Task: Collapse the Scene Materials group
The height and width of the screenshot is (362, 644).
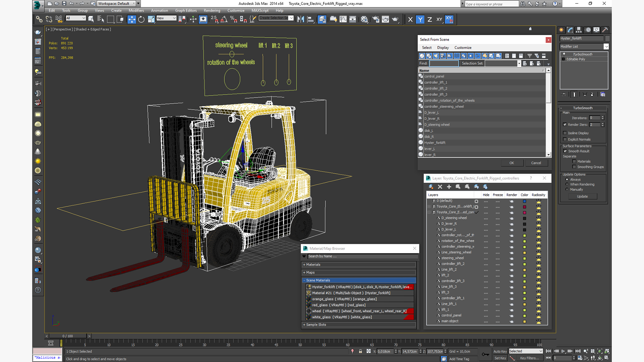Action: pos(359,280)
